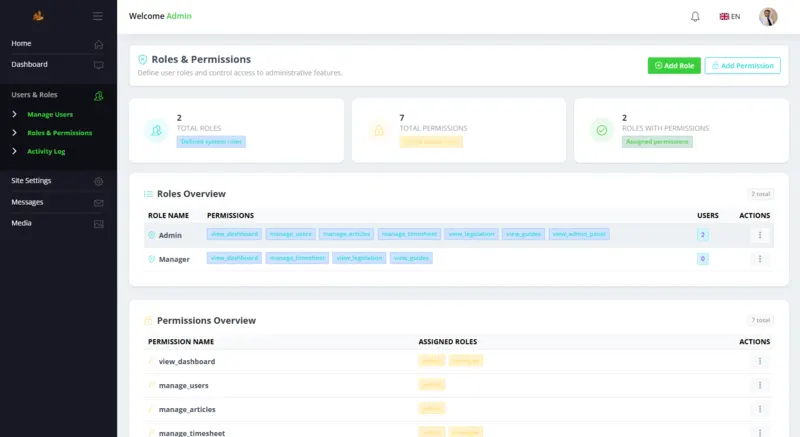
Task: Open notifications bell
Action: point(695,17)
